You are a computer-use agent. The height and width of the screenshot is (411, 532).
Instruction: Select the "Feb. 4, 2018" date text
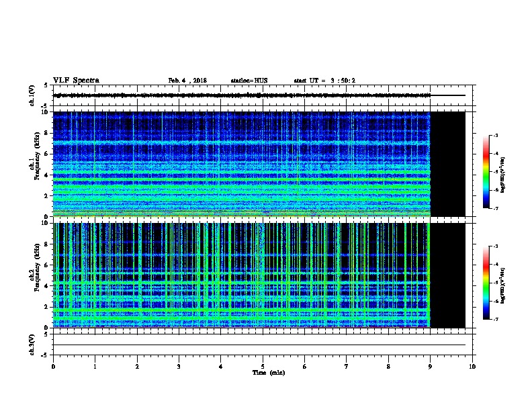(x=187, y=81)
